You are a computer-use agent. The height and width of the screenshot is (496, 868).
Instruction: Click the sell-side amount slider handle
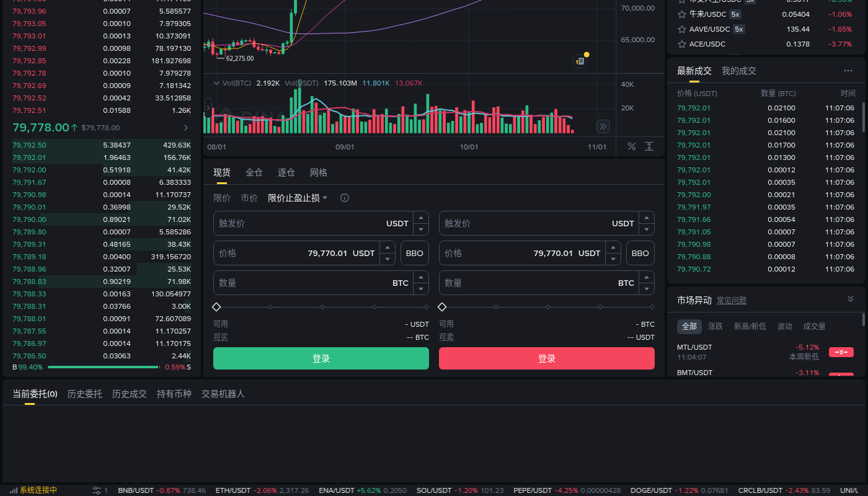coord(442,307)
